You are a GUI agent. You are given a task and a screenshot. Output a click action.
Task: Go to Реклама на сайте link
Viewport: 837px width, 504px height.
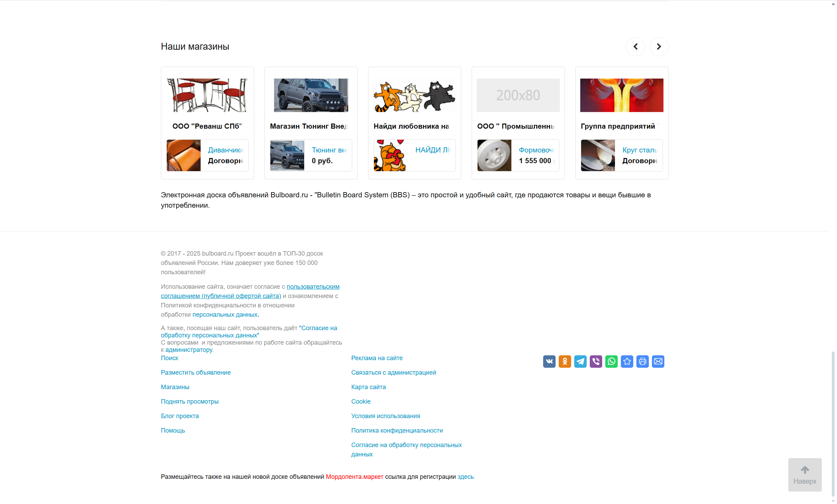click(x=377, y=358)
